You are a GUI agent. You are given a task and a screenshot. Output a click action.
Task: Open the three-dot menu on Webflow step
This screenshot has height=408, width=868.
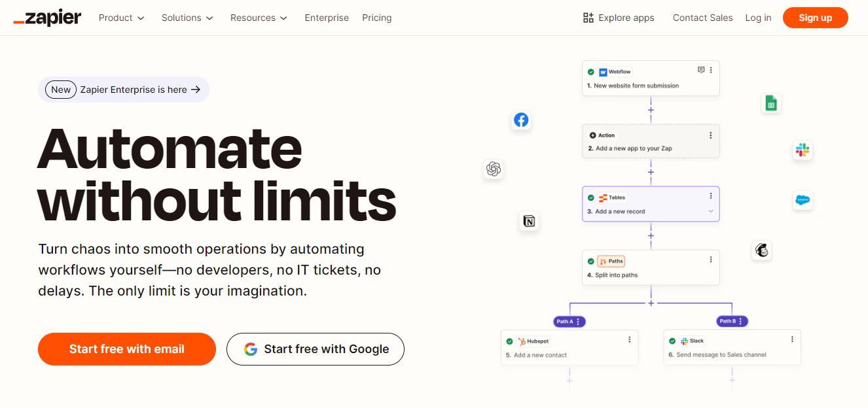pos(711,70)
